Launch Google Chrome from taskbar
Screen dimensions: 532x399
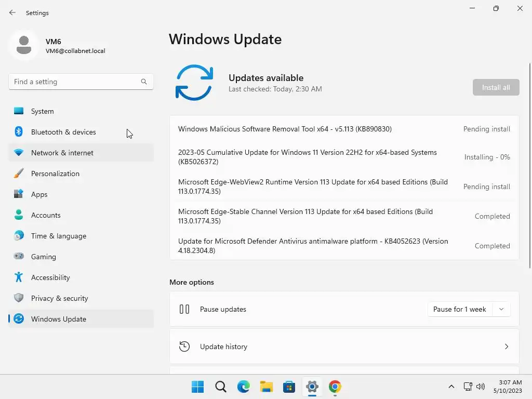pos(335,387)
